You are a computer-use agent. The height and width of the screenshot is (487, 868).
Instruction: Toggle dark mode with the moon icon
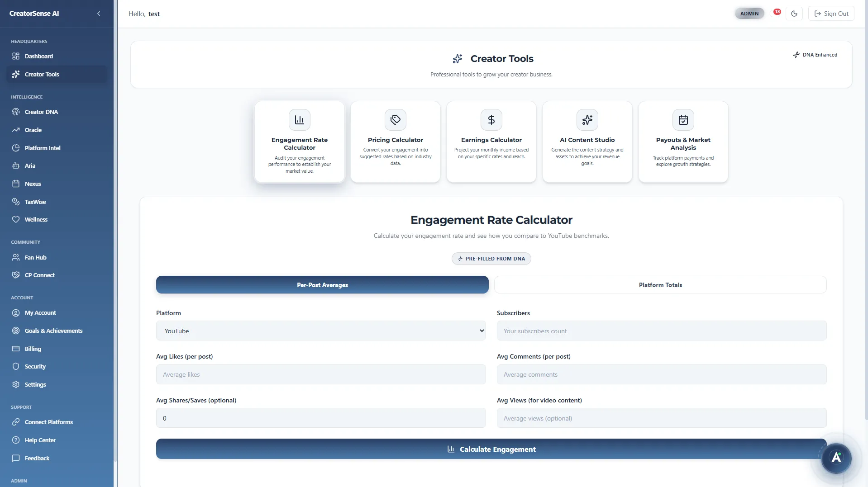795,13
